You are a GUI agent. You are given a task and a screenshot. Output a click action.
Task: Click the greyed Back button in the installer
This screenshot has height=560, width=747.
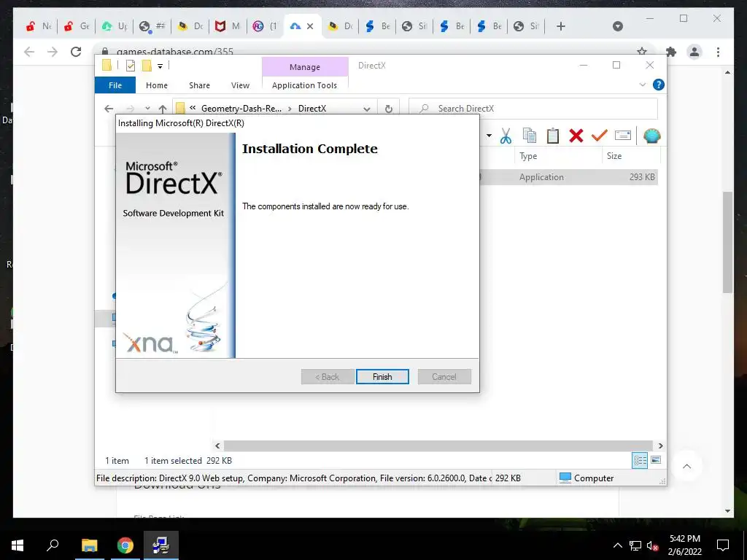328,377
